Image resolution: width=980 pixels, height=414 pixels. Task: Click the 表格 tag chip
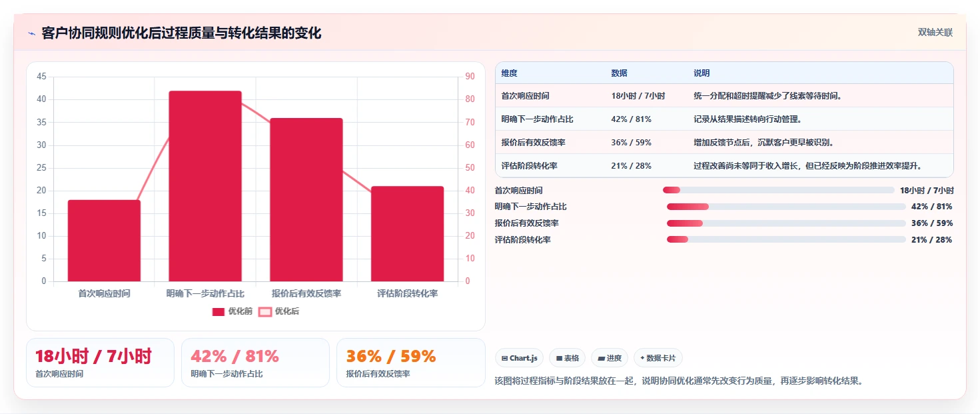click(x=568, y=358)
